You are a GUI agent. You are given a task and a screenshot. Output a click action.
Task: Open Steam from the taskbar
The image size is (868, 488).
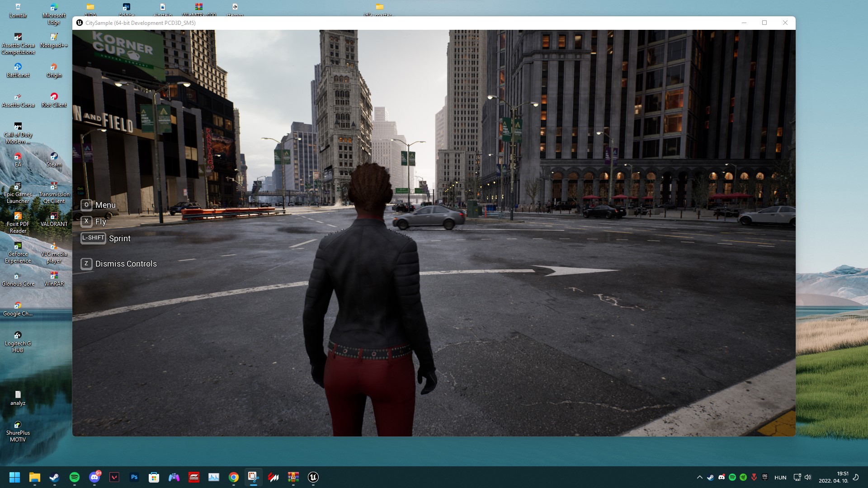pyautogui.click(x=54, y=477)
